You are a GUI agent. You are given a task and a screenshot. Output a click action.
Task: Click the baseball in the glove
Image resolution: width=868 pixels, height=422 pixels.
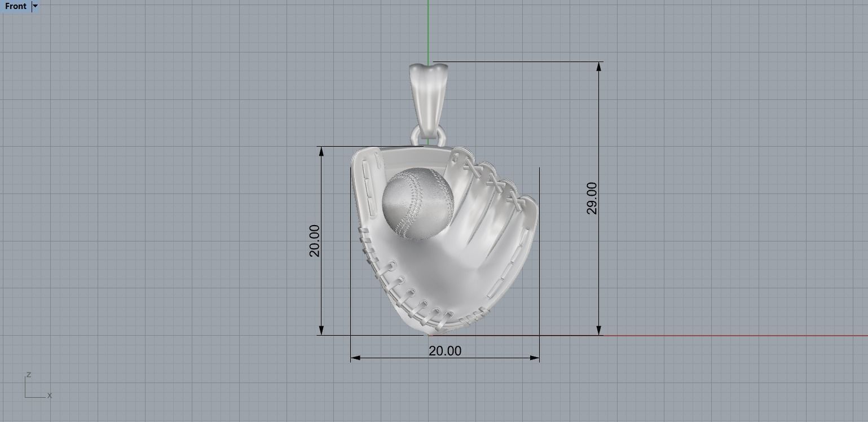click(418, 203)
